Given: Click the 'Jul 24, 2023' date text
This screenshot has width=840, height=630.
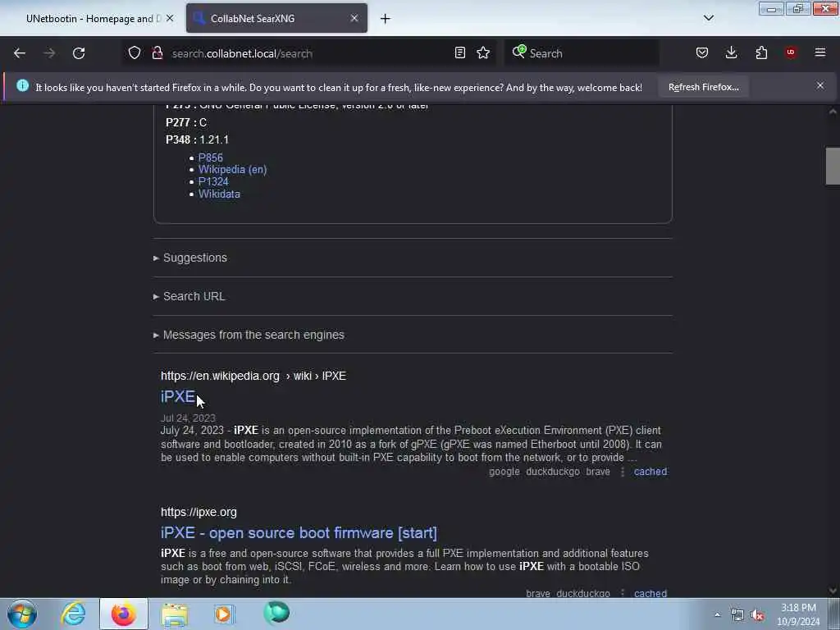Looking at the screenshot, I should tap(188, 418).
